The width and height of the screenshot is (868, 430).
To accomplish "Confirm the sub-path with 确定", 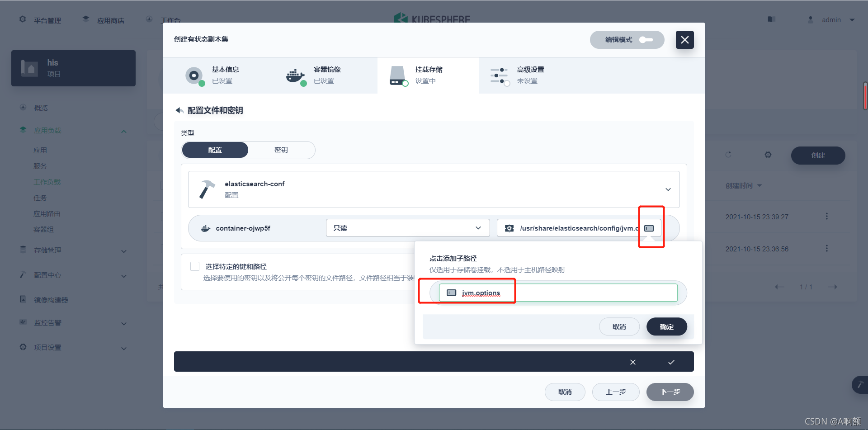I will (666, 326).
